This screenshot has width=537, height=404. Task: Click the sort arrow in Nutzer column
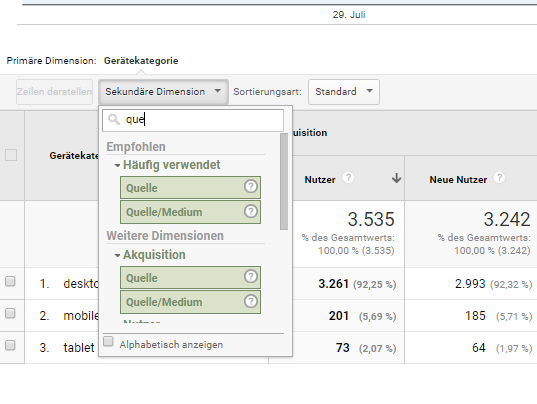click(397, 178)
